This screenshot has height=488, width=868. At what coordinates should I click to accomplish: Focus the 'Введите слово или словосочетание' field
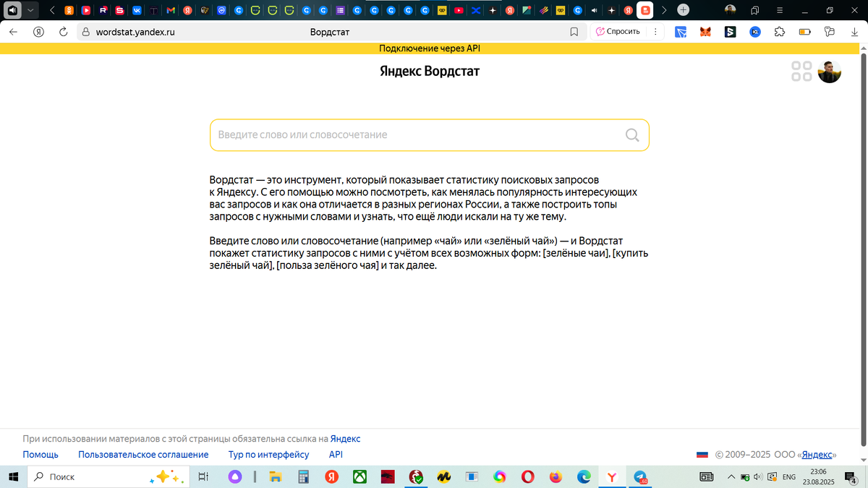430,135
